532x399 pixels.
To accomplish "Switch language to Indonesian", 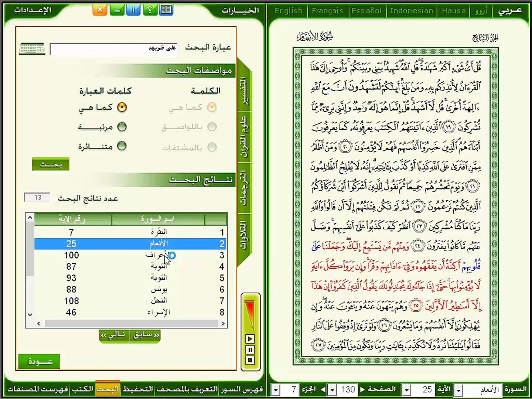I will [x=412, y=11].
